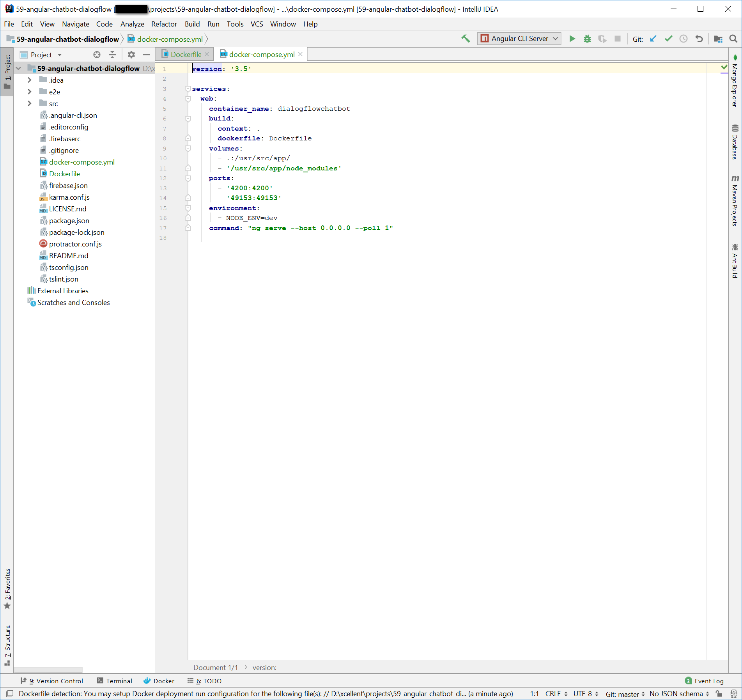The image size is (742, 700).
Task: Fold the services block in editor gutter
Action: (x=188, y=89)
